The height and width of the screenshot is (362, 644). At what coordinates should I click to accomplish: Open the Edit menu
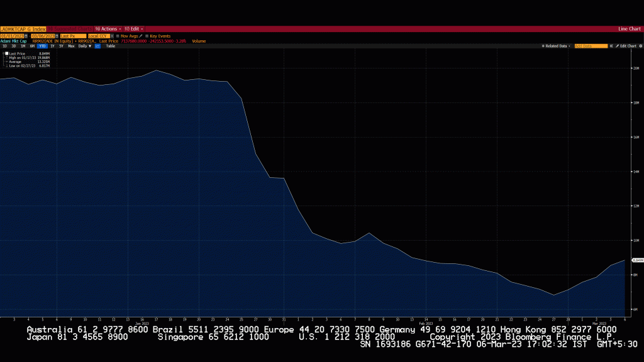point(135,29)
